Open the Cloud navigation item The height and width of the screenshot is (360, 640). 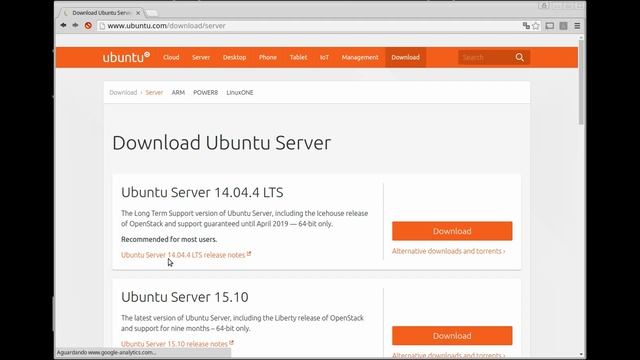pyautogui.click(x=171, y=58)
